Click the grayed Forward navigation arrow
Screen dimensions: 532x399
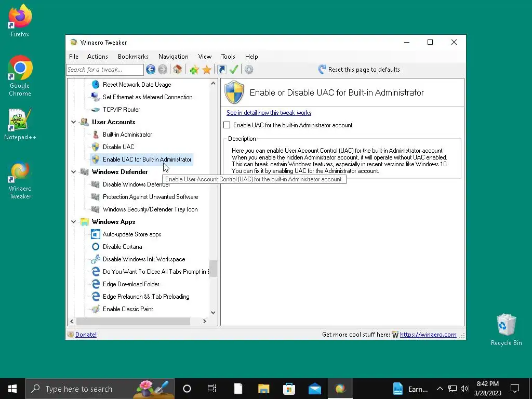coord(163,70)
